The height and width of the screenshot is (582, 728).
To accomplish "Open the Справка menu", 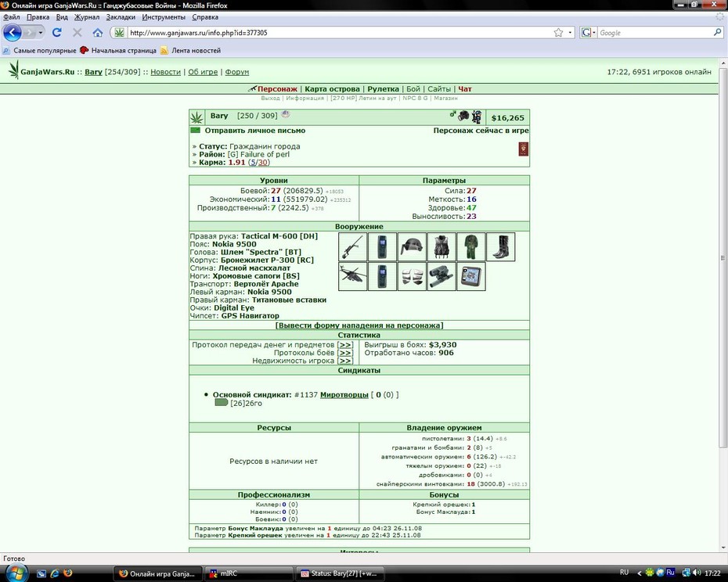I will coord(205,17).
